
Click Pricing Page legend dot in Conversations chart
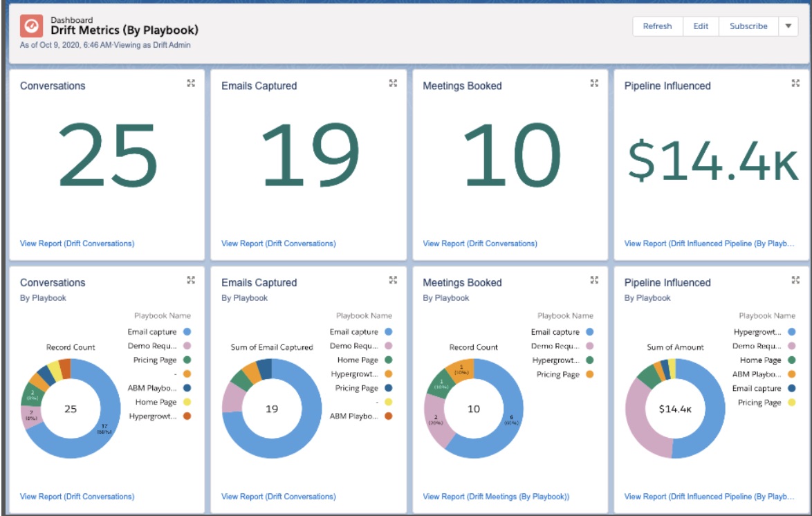(187, 360)
